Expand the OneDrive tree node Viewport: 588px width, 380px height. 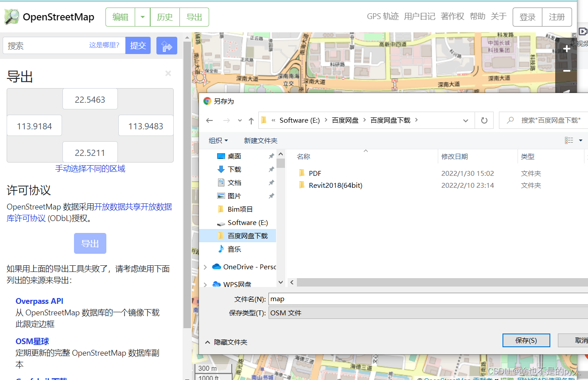205,267
